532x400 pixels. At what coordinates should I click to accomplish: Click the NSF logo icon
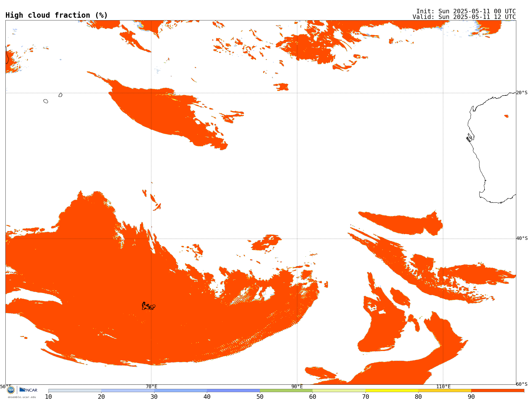pyautogui.click(x=11, y=390)
